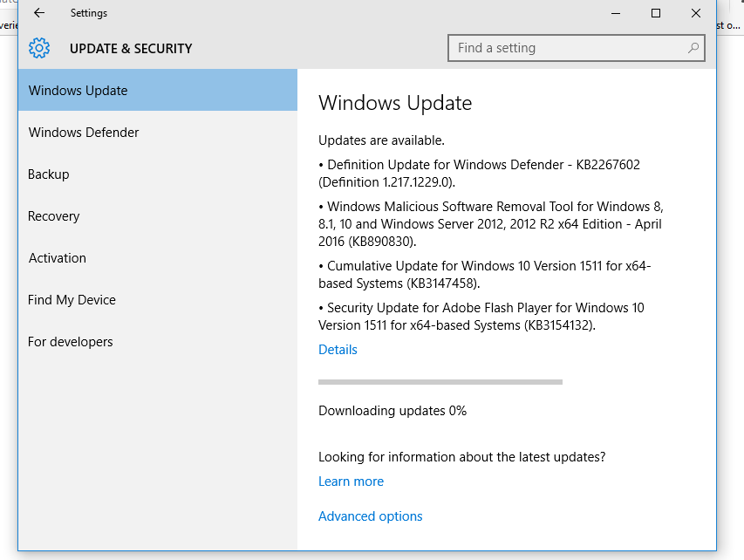Maximize the Settings window

[x=656, y=13]
